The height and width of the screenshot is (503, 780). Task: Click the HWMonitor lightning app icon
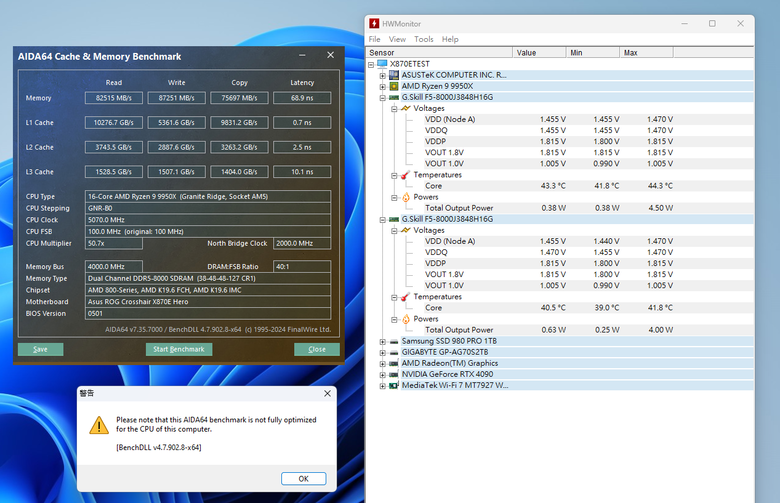point(374,23)
